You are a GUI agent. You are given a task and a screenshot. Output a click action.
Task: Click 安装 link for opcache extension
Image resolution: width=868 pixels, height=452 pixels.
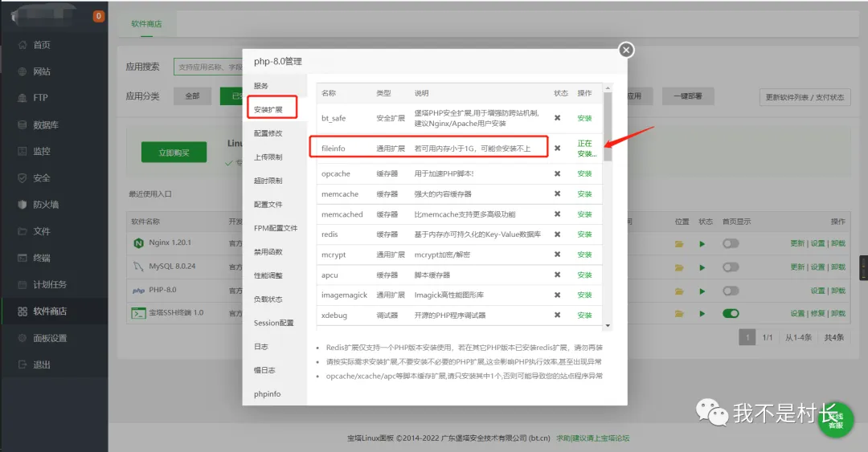click(584, 174)
